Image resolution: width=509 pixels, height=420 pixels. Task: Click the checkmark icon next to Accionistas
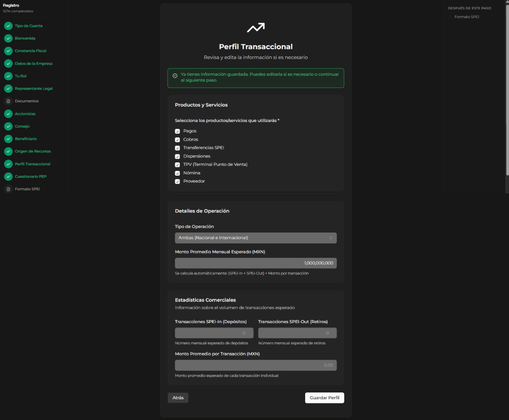pyautogui.click(x=9, y=114)
